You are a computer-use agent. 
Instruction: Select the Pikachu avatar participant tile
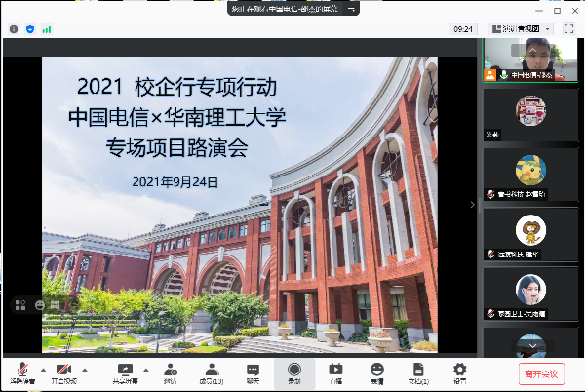(530, 170)
